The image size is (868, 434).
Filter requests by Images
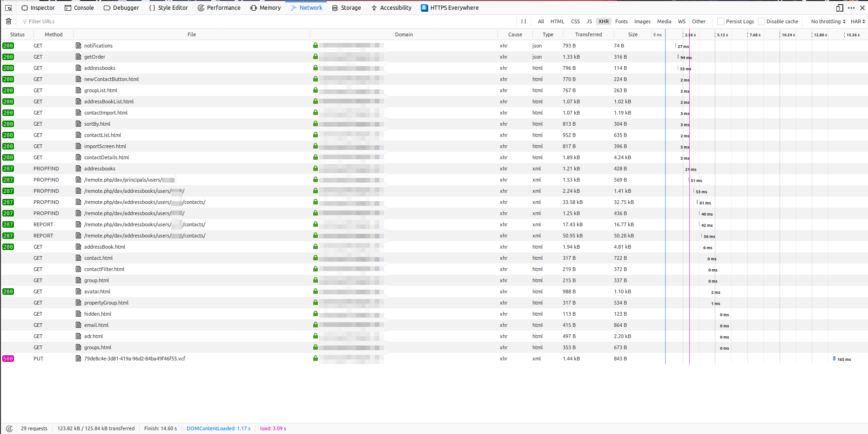[x=642, y=21]
